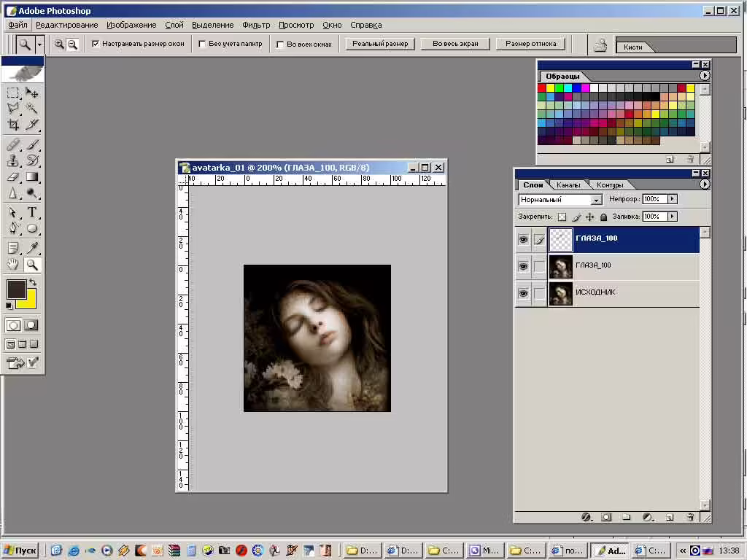This screenshot has height=560, width=747.
Task: Switch to the Каналы tab
Action: tap(568, 184)
